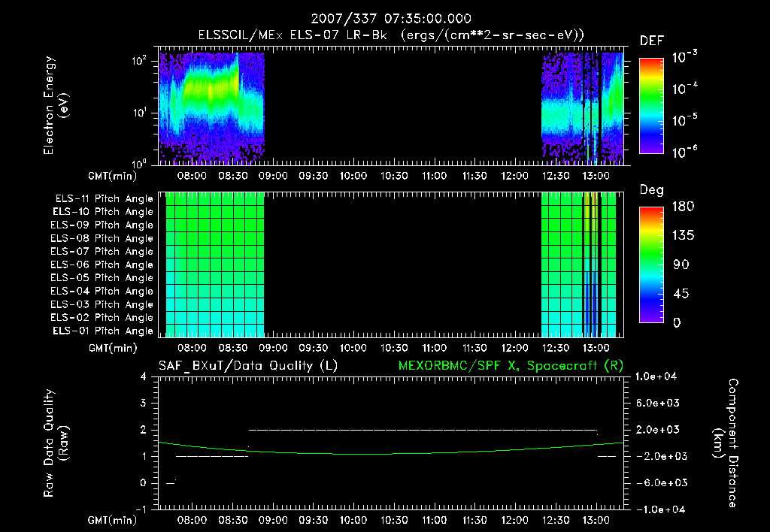The image size is (770, 532).
Task: Click the morning pitch angle data block
Action: click(214, 264)
